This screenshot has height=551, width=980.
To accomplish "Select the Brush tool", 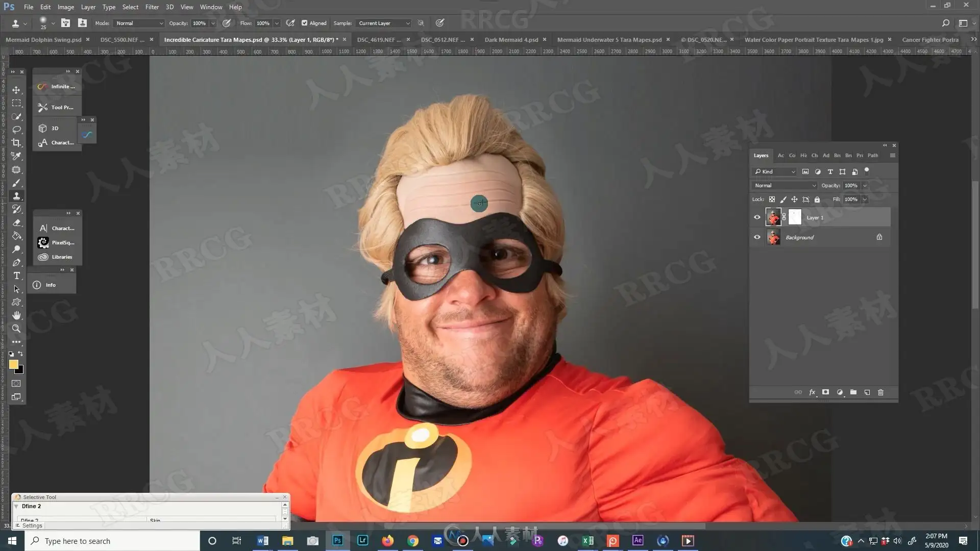I will (16, 183).
